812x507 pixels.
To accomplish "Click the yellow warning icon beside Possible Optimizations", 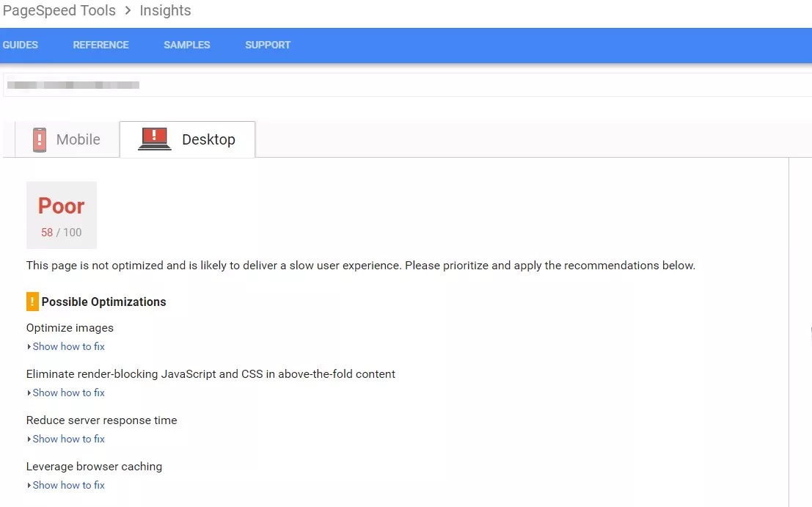I will 32,302.
